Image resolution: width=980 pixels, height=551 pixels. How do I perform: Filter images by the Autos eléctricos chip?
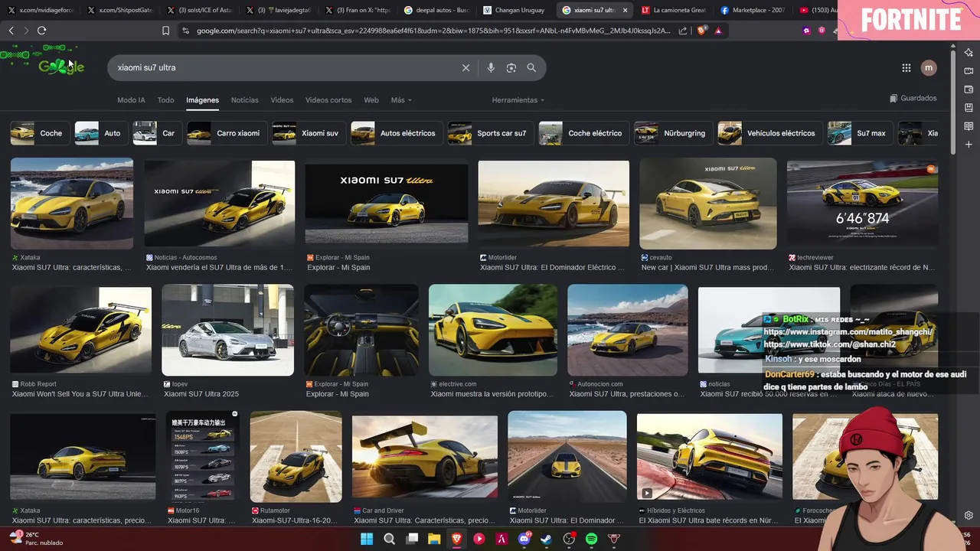(x=395, y=133)
